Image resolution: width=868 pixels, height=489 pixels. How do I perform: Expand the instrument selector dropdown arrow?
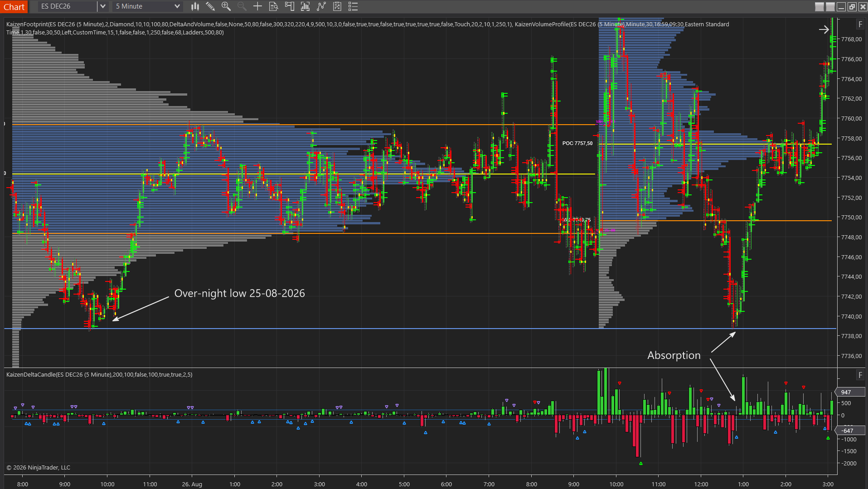[x=103, y=6]
